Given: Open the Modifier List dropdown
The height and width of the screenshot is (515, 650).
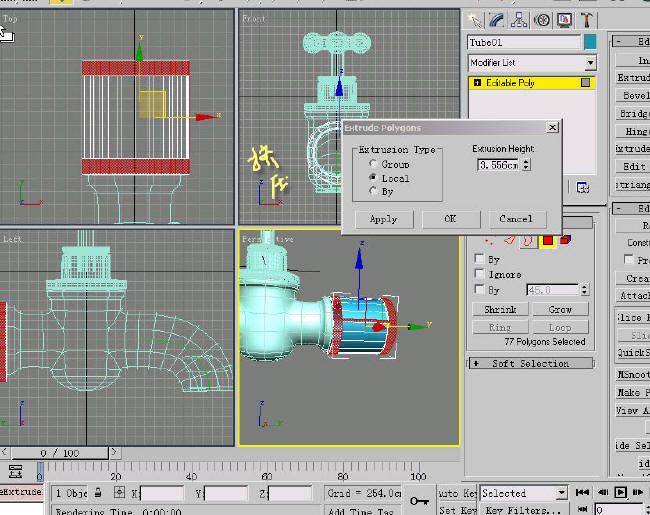Looking at the screenshot, I should tap(591, 63).
